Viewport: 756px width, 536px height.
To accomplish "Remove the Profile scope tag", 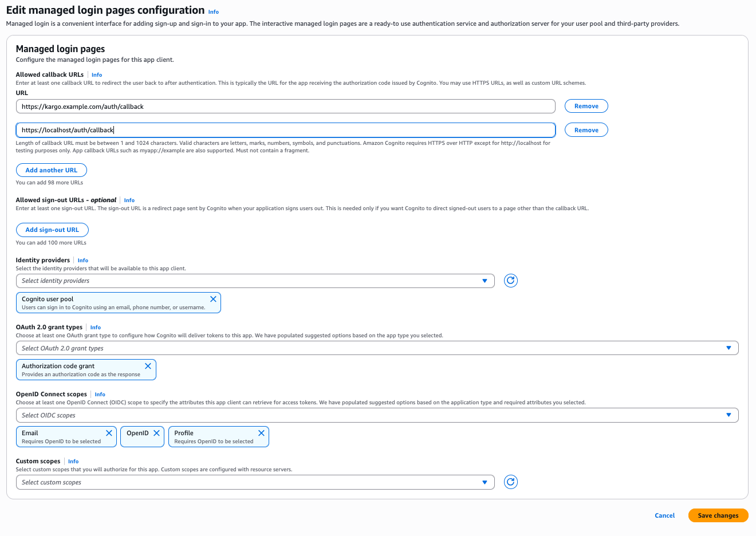I will click(261, 432).
